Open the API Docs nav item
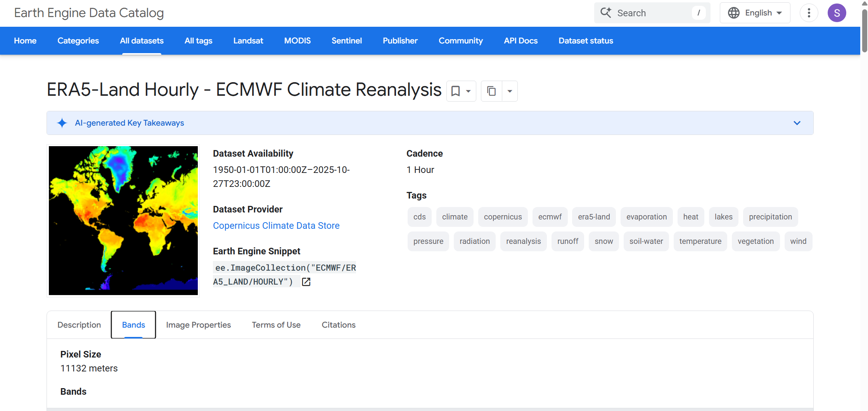This screenshot has width=868, height=411. coord(520,41)
